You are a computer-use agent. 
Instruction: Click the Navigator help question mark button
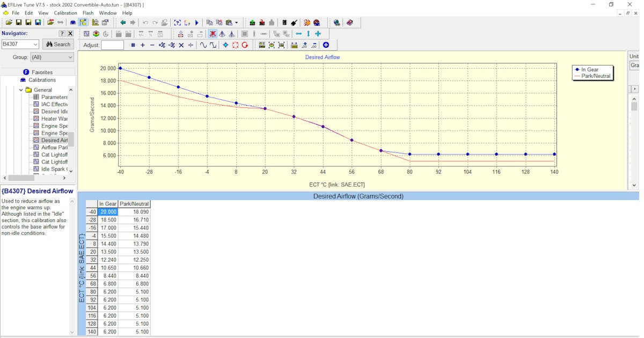click(62, 33)
